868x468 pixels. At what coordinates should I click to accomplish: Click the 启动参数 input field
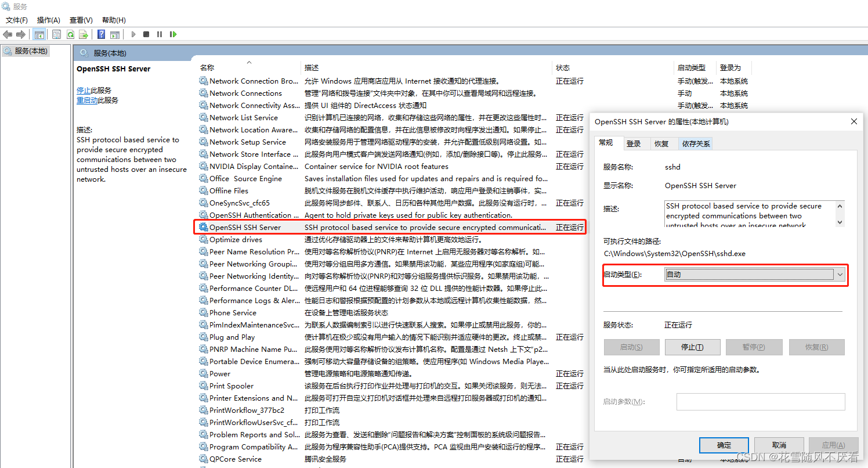(x=761, y=402)
